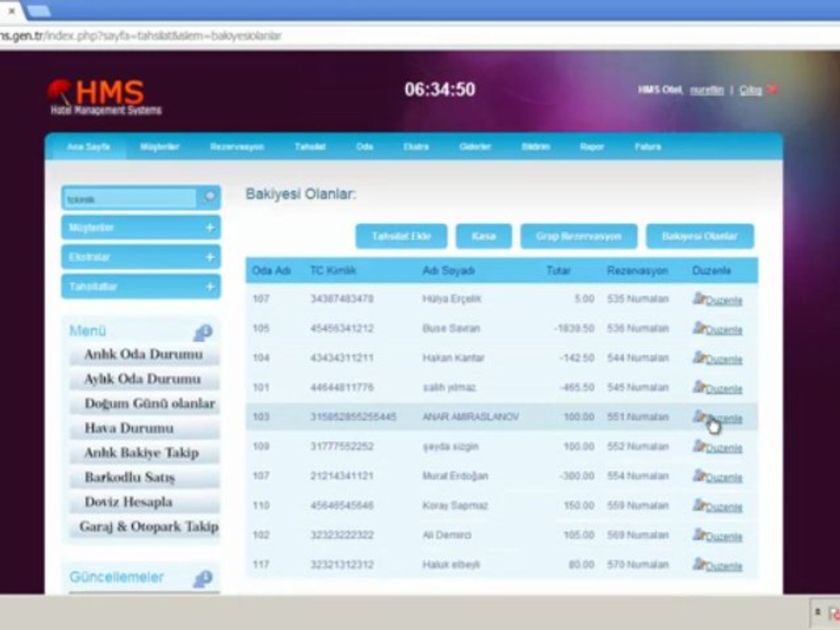Expand the Tahsilatlar sidebar section
The image size is (840, 630).
pos(141,287)
